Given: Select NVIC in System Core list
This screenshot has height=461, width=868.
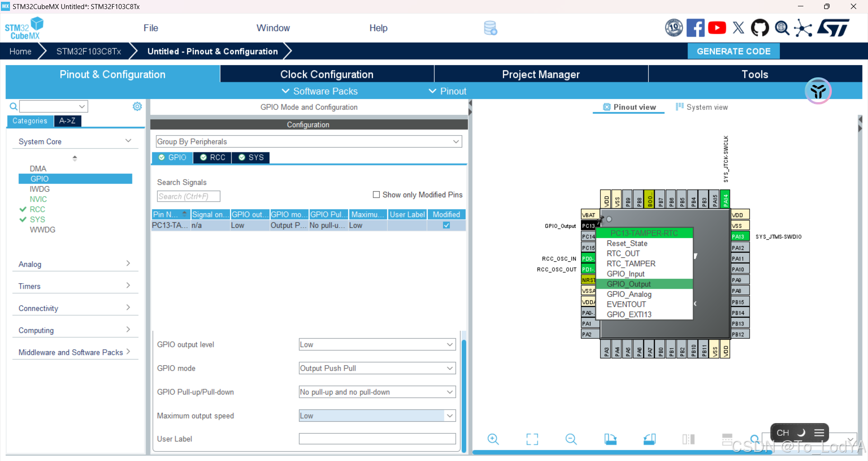Looking at the screenshot, I should tap(38, 199).
